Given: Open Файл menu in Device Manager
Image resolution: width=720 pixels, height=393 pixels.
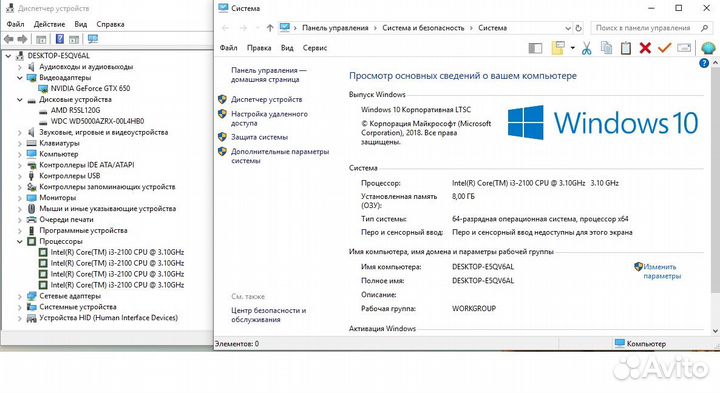Looking at the screenshot, I should click(15, 24).
